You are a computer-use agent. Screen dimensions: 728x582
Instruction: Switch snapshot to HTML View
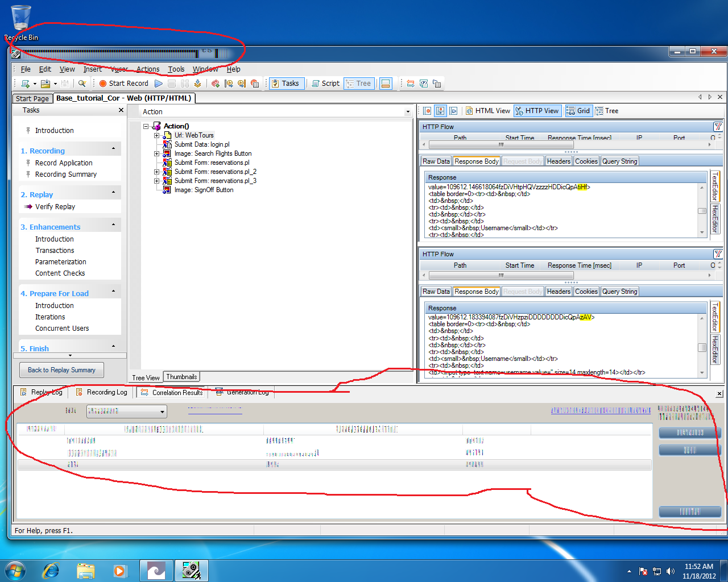[488, 111]
